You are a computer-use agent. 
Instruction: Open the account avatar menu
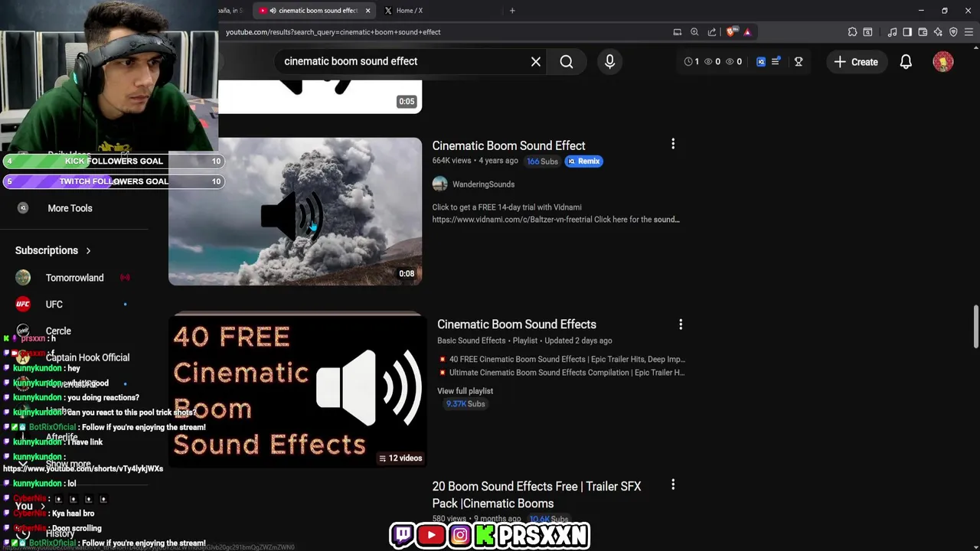(943, 62)
